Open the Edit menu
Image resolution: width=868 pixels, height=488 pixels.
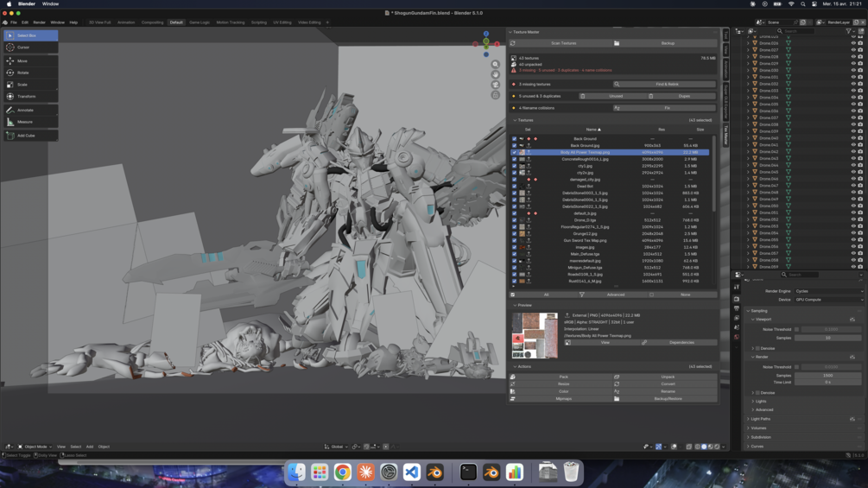point(25,22)
